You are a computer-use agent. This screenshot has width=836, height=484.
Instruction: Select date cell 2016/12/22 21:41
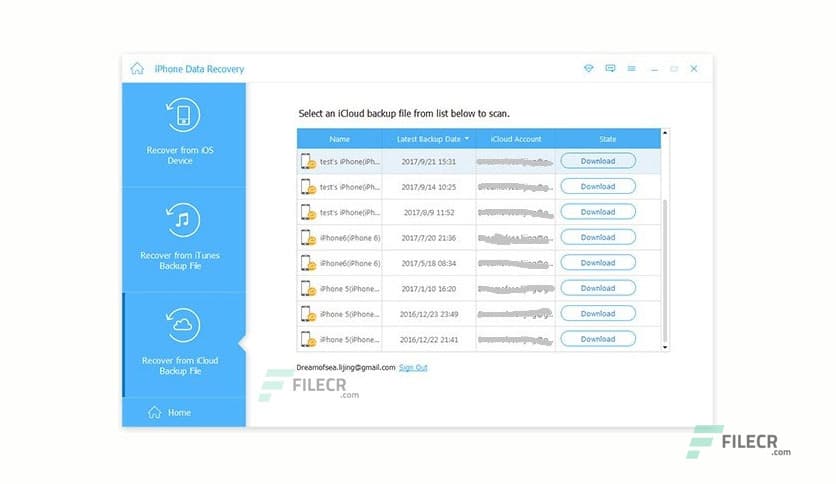pos(429,340)
